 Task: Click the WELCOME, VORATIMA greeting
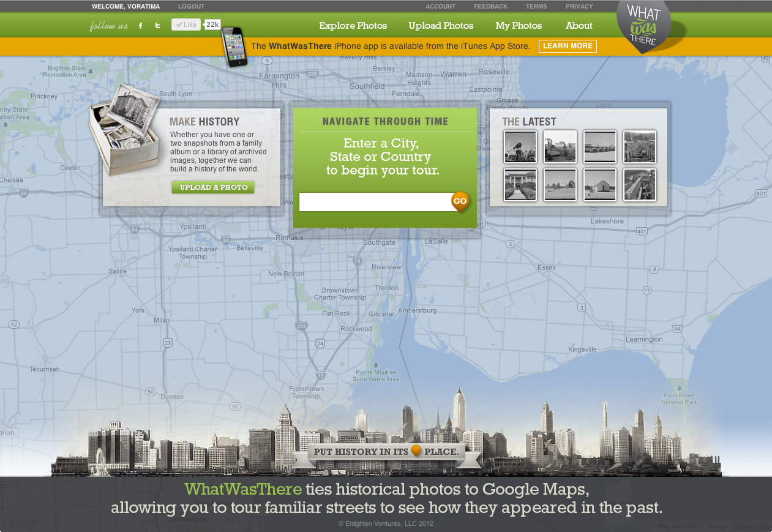click(126, 6)
